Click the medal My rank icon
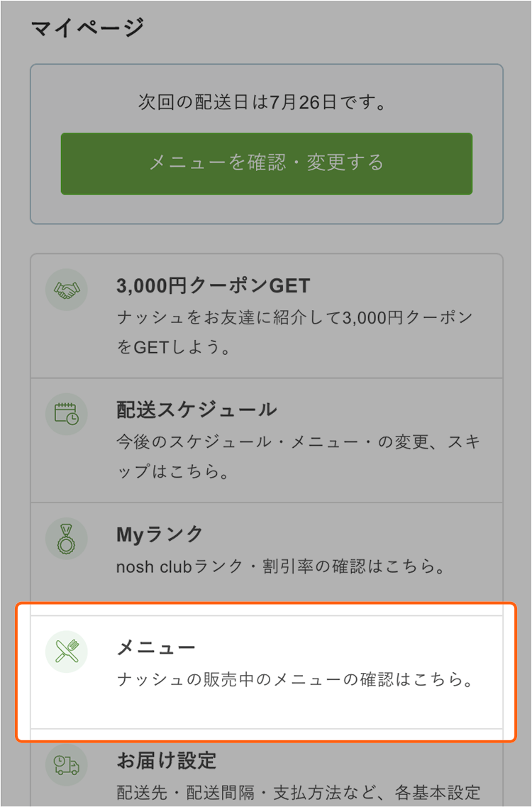532x807 pixels. tap(67, 538)
